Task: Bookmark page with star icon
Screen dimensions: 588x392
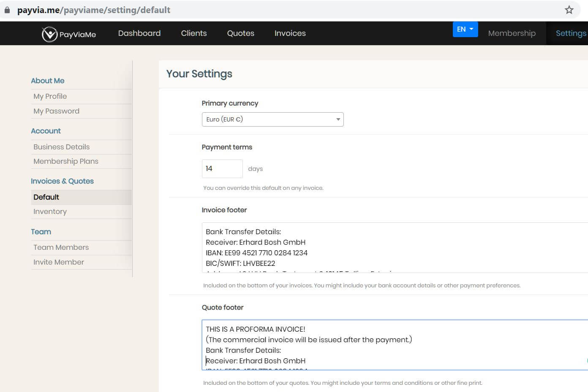Action: [569, 10]
